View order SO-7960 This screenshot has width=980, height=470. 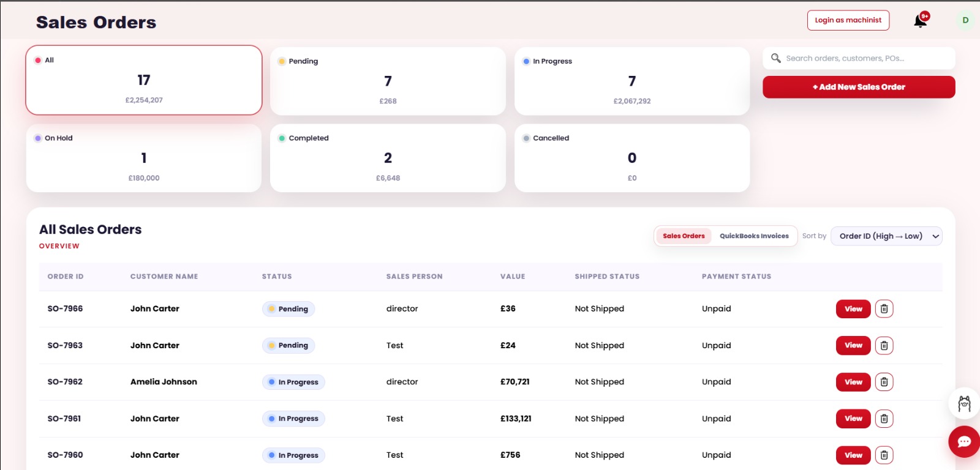[x=853, y=455]
